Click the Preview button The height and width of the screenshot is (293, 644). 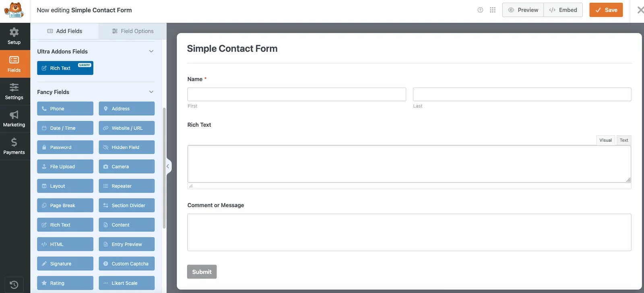coord(523,10)
